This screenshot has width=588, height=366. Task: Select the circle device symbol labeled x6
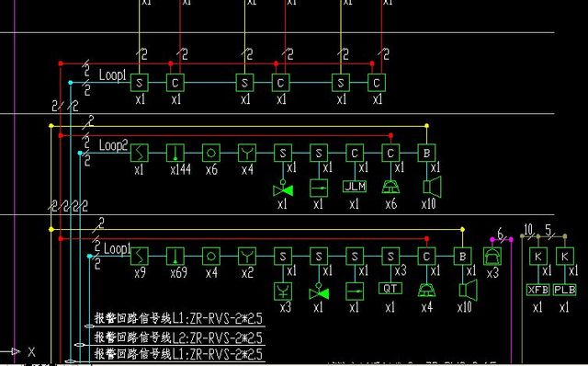211,154
